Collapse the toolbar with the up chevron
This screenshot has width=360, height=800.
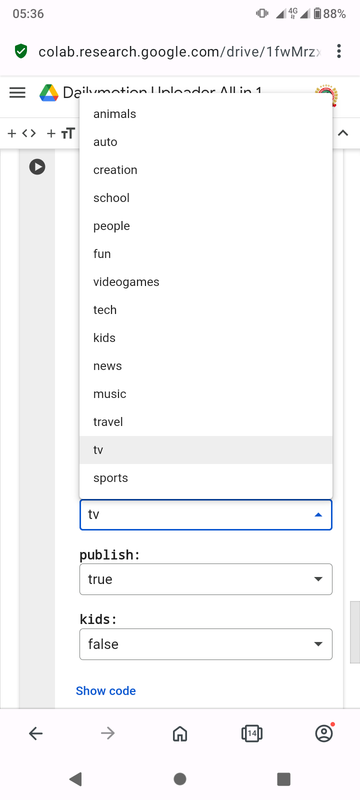343,134
